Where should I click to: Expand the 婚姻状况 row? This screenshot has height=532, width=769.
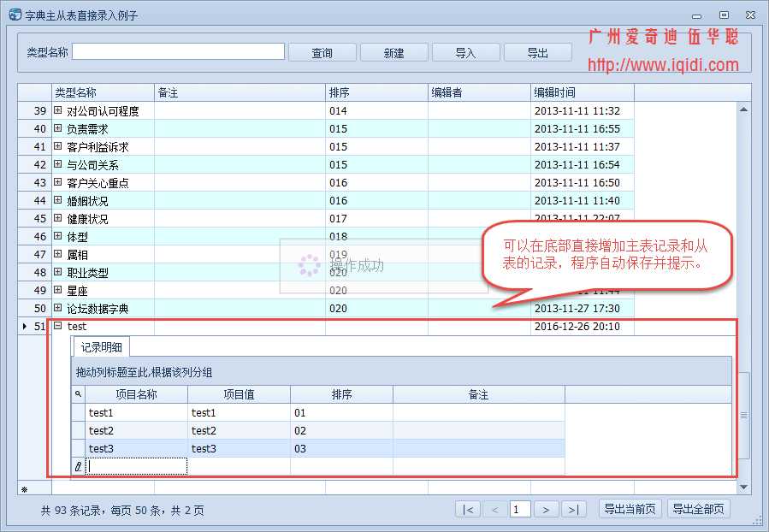[58, 200]
